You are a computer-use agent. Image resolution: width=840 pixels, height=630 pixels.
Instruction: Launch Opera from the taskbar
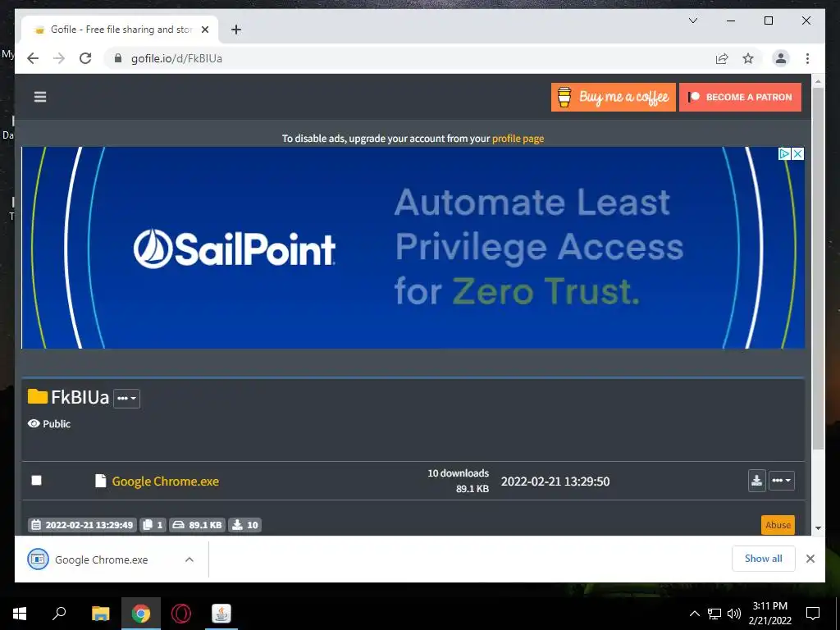point(181,614)
